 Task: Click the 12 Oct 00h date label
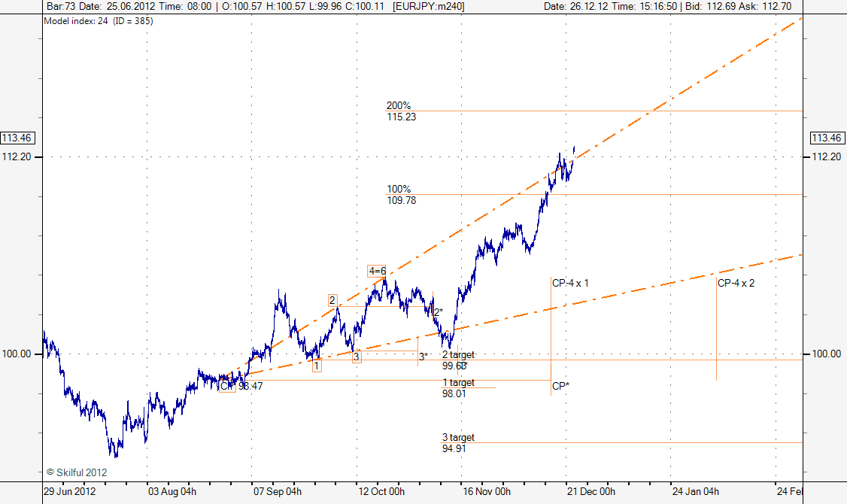pyautogui.click(x=381, y=492)
